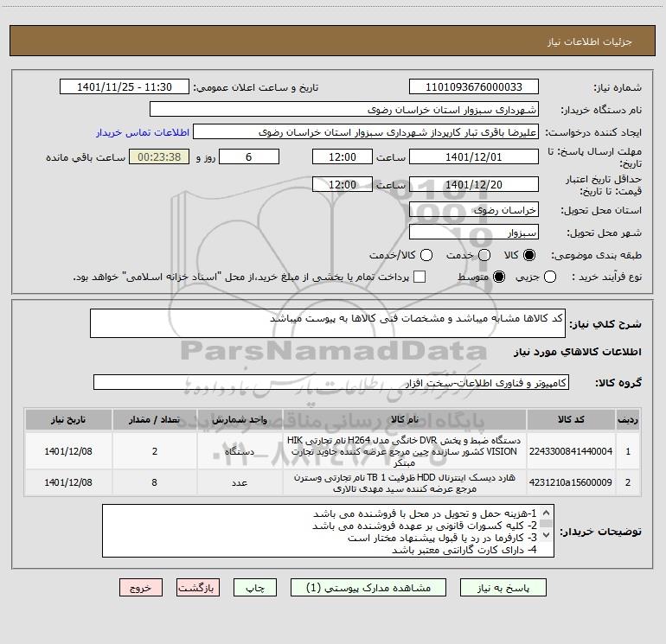666x644 pixels.
Task: Click the استان محل تحویل field
Action: (x=474, y=210)
